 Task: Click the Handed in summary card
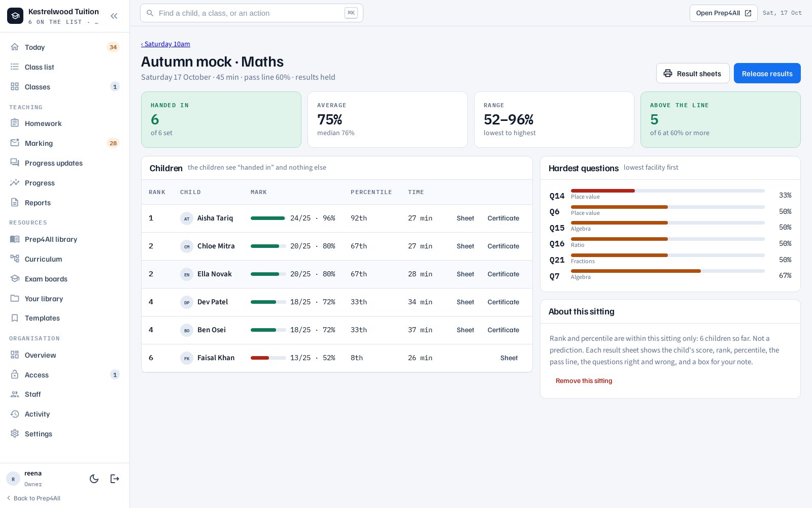pyautogui.click(x=221, y=120)
